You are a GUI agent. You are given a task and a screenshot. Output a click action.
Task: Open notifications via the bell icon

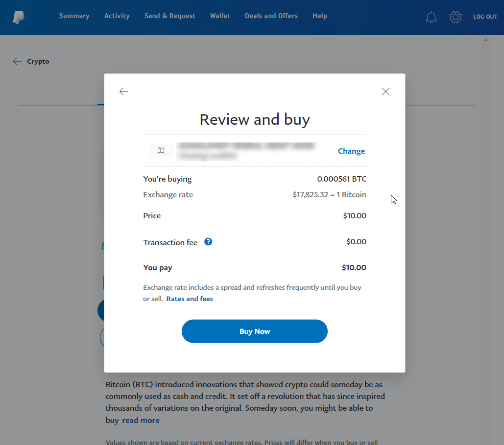click(431, 17)
